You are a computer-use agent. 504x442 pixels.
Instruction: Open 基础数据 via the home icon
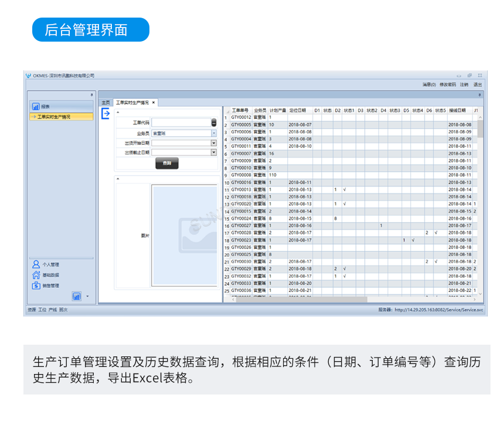36,276
